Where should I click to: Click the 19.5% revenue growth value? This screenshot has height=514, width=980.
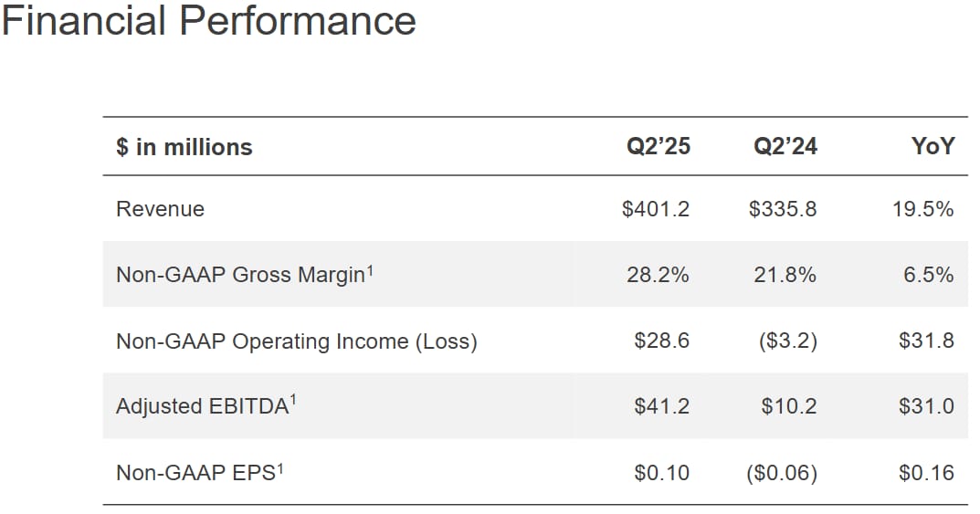[x=923, y=209]
